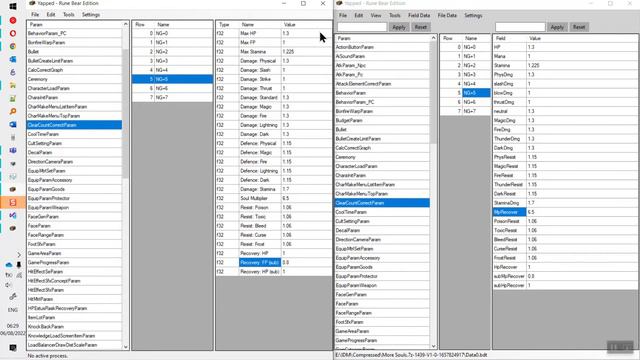This screenshot has height=360, width=640.
Task: Select ItemLotParam in left window param list
Action: pos(74,317)
